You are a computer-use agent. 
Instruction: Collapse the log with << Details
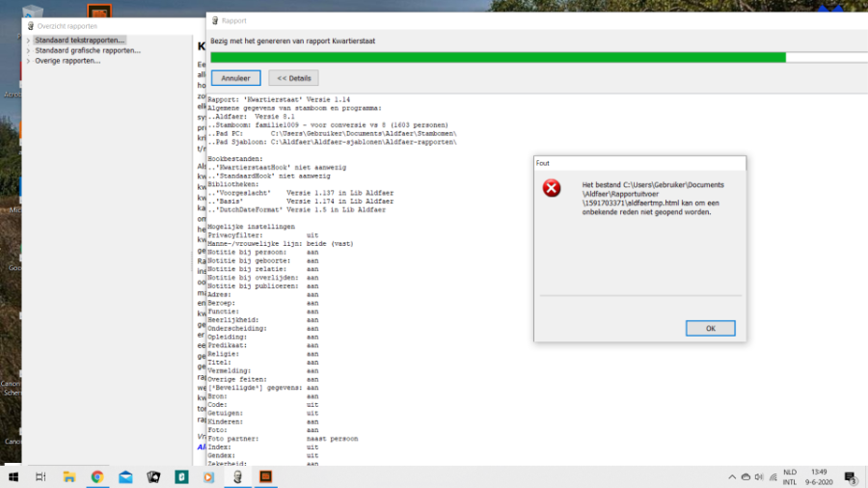(x=294, y=78)
